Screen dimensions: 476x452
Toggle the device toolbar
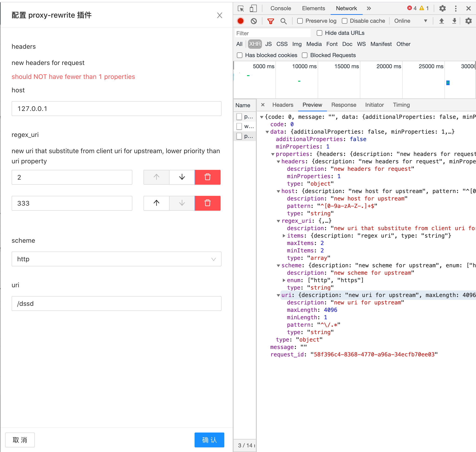tap(253, 8)
